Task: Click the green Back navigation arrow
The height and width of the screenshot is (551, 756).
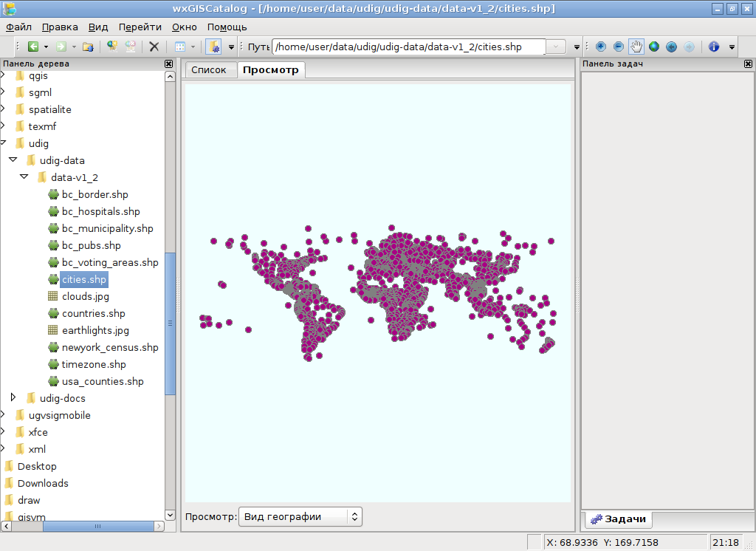Action: tap(33, 46)
